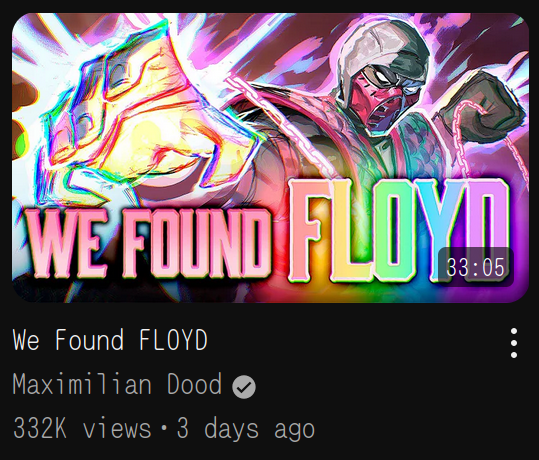Open the We Found FLOYD video thumbnail
This screenshot has height=460, width=539.
coord(270,158)
